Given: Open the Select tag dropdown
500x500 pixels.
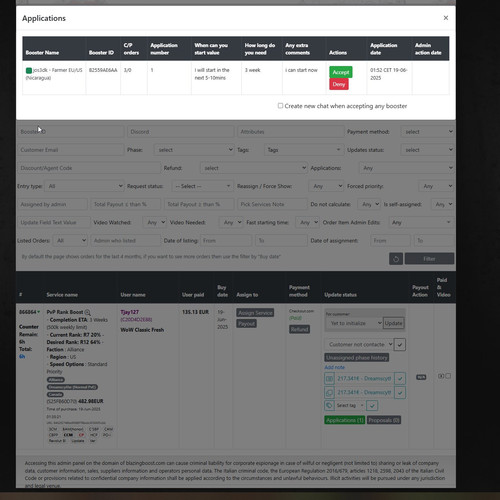Looking at the screenshot, I should [350, 405].
